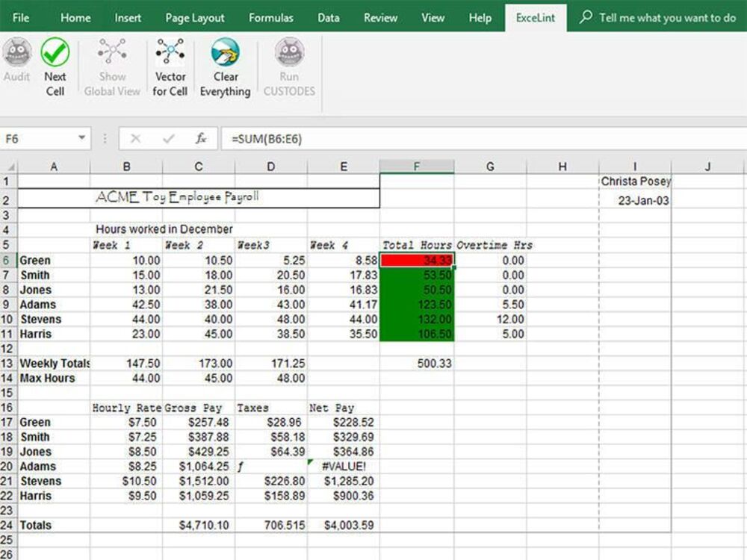Open the Name Box dropdown

(x=82, y=137)
